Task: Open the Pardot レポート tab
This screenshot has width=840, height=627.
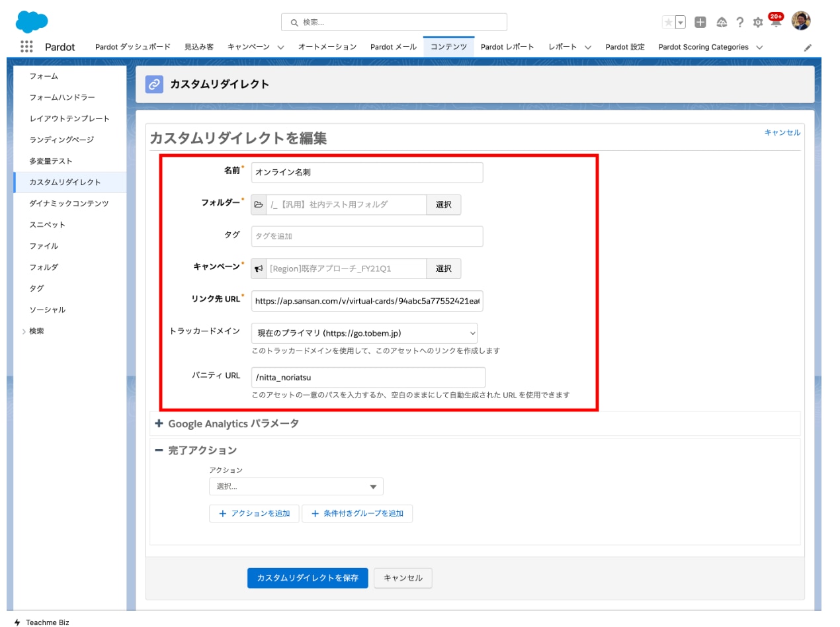Action: point(507,47)
